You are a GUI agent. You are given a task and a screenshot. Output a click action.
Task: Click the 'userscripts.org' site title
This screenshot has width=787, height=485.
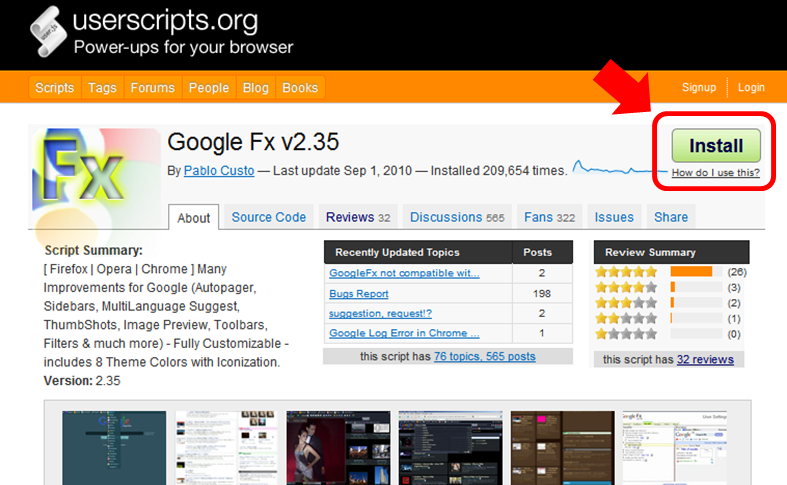(x=165, y=21)
